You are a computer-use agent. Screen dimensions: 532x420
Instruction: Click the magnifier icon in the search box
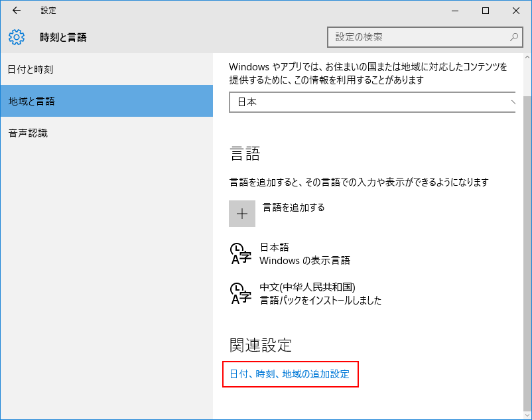pyautogui.click(x=513, y=37)
